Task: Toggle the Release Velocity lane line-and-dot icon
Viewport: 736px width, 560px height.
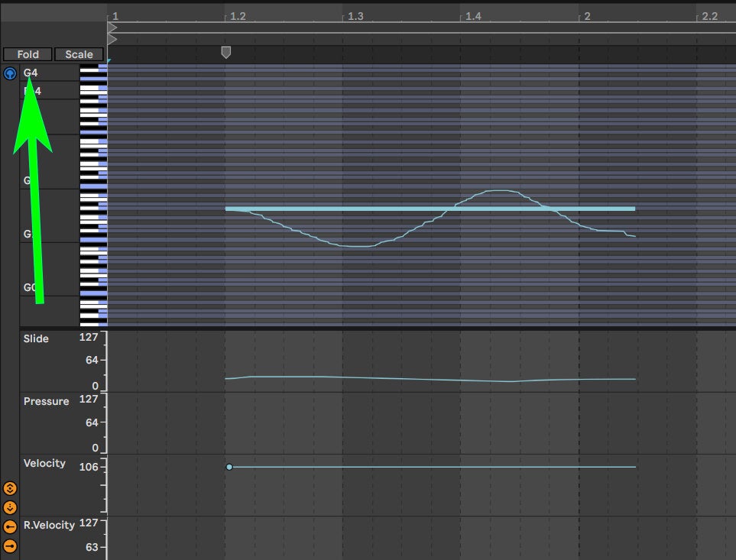Action: point(10,546)
